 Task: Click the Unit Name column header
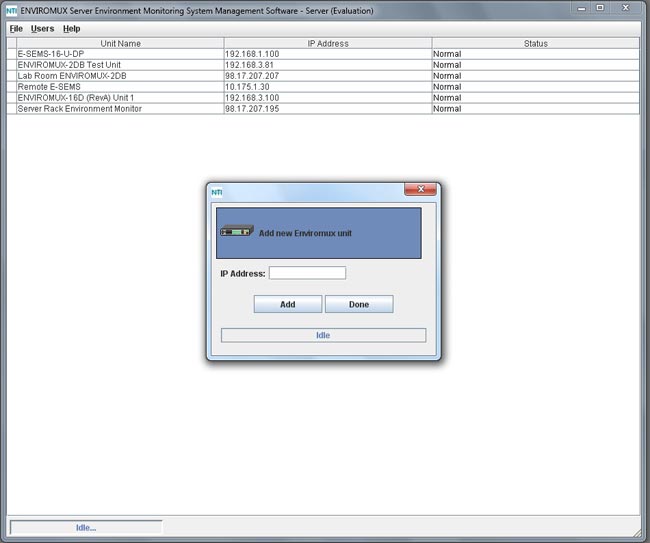[x=120, y=43]
